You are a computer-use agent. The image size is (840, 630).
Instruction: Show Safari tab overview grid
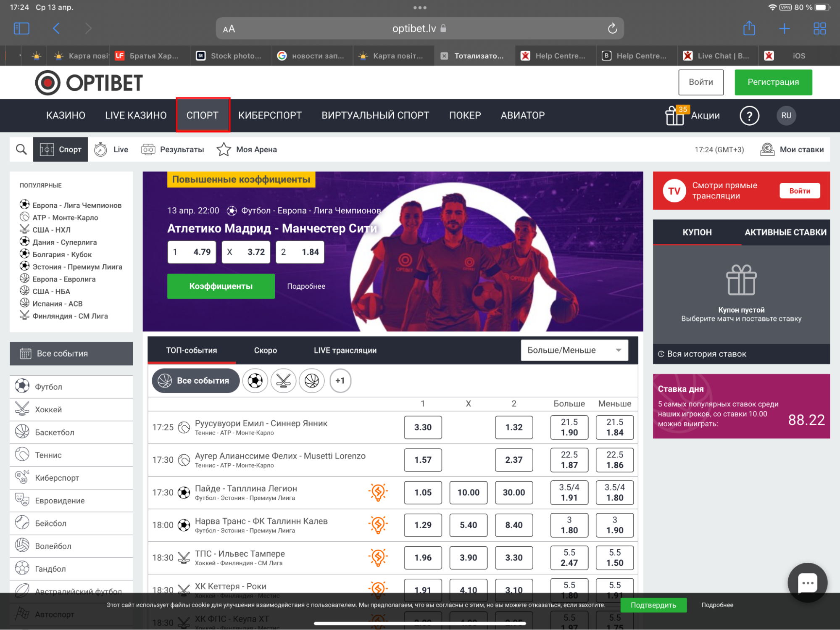(819, 28)
